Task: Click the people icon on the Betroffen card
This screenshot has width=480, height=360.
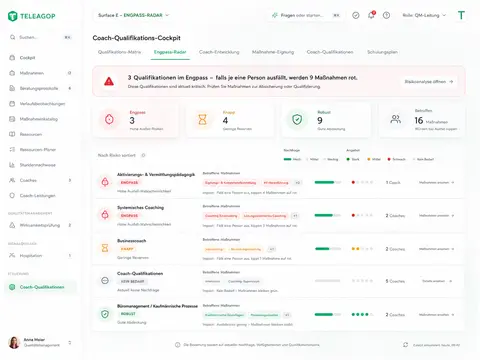Action: click(396, 119)
